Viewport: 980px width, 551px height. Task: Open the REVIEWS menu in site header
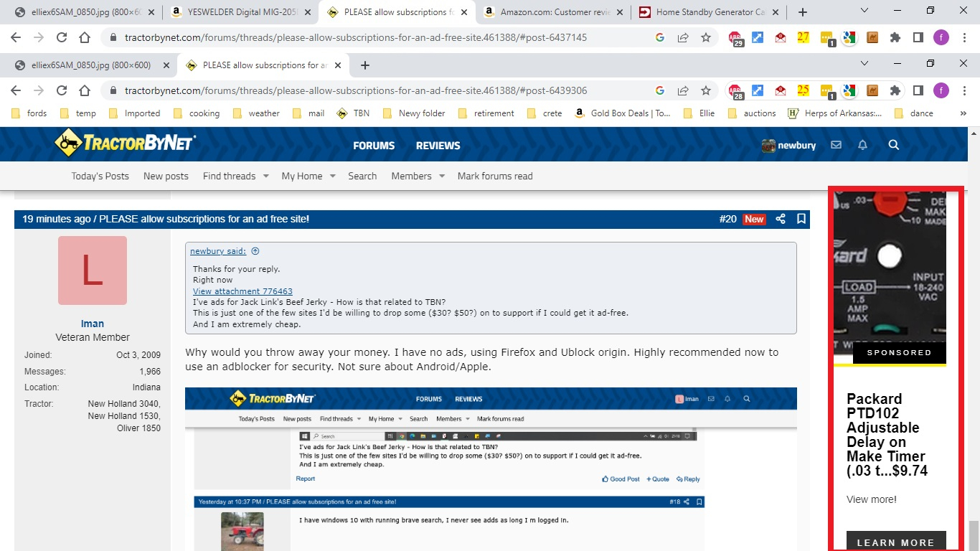pos(438,145)
